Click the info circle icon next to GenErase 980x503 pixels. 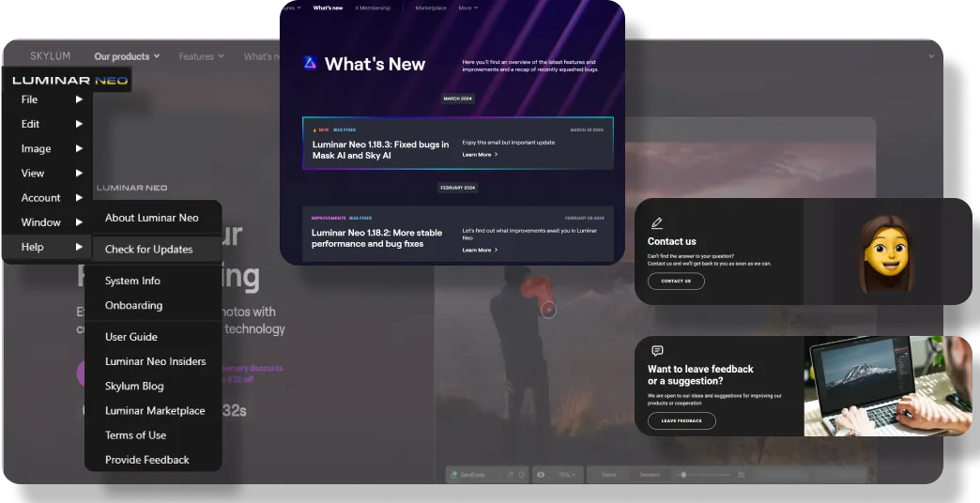521,475
